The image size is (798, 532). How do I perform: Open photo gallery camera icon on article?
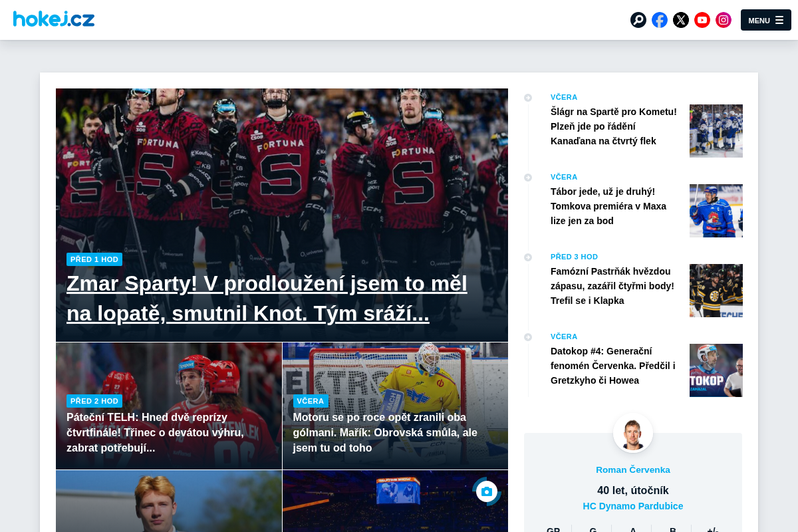pos(487,491)
